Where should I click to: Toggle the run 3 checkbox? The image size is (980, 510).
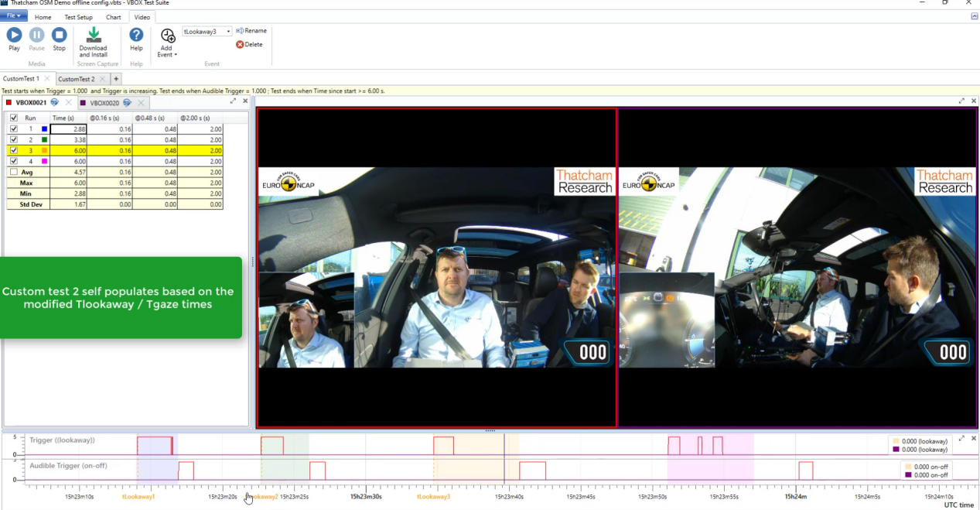(x=14, y=151)
